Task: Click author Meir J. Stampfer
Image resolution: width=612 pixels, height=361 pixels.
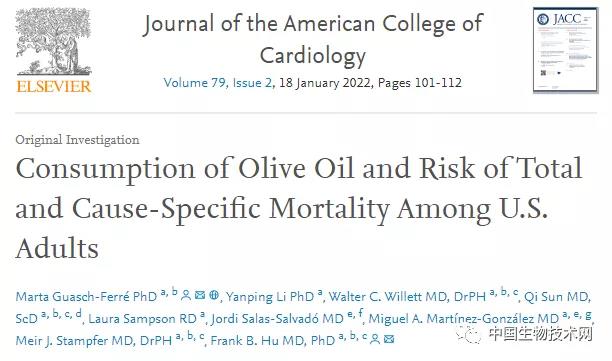Action: tap(94, 340)
